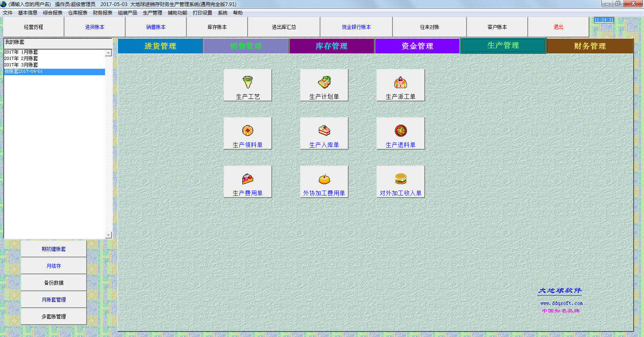Open the 帮助 menu
The width and height of the screenshot is (644, 337).
click(238, 13)
